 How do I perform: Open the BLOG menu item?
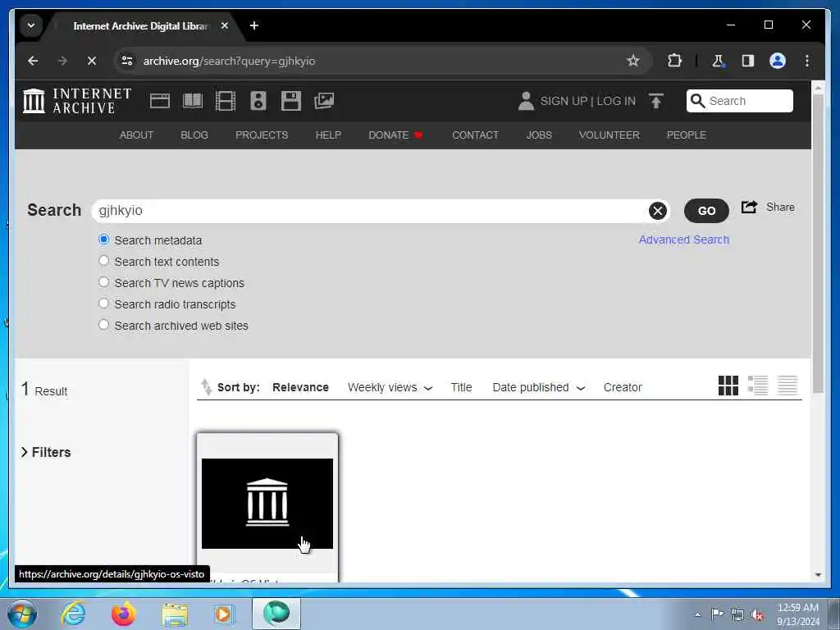pos(194,135)
